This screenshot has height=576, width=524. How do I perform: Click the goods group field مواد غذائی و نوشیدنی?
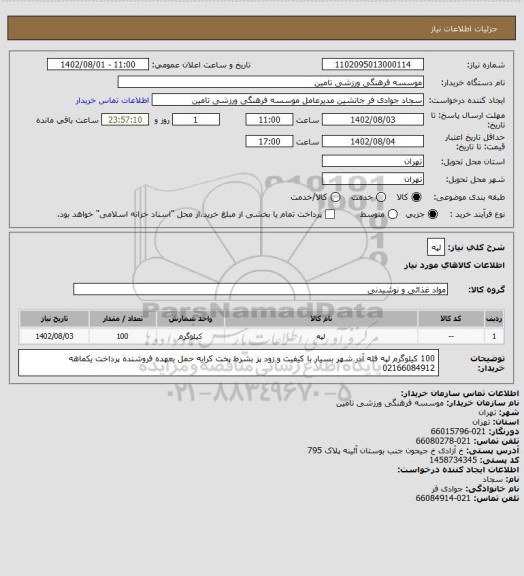click(x=260, y=289)
